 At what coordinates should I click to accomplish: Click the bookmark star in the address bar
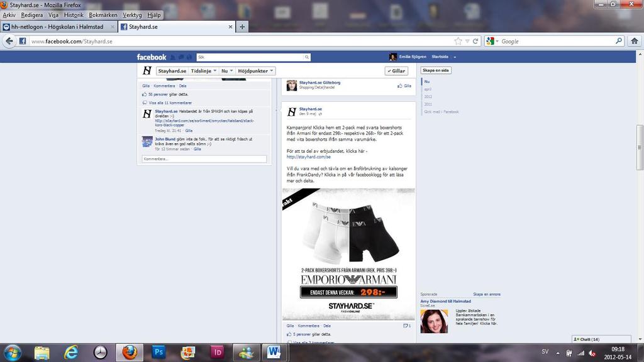click(458, 41)
